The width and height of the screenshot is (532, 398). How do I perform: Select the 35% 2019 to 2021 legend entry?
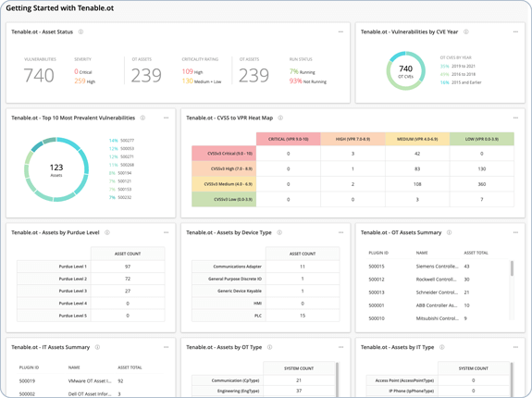tap(458, 66)
